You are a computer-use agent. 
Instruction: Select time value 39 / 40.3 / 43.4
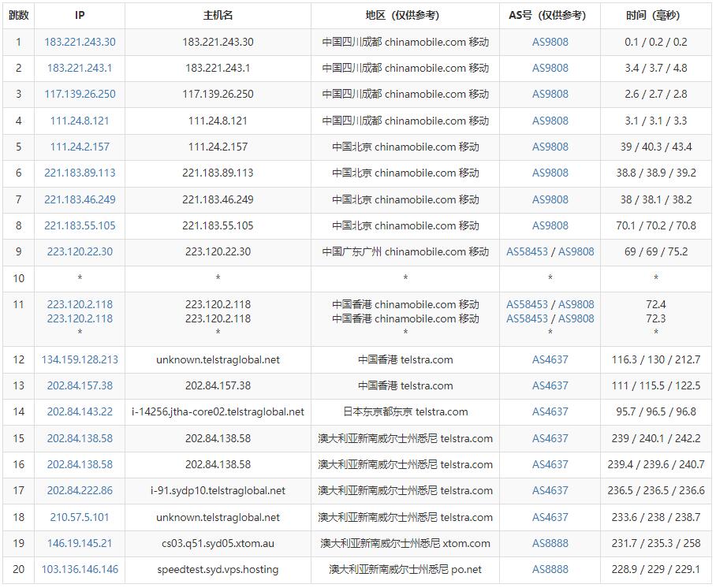(656, 147)
